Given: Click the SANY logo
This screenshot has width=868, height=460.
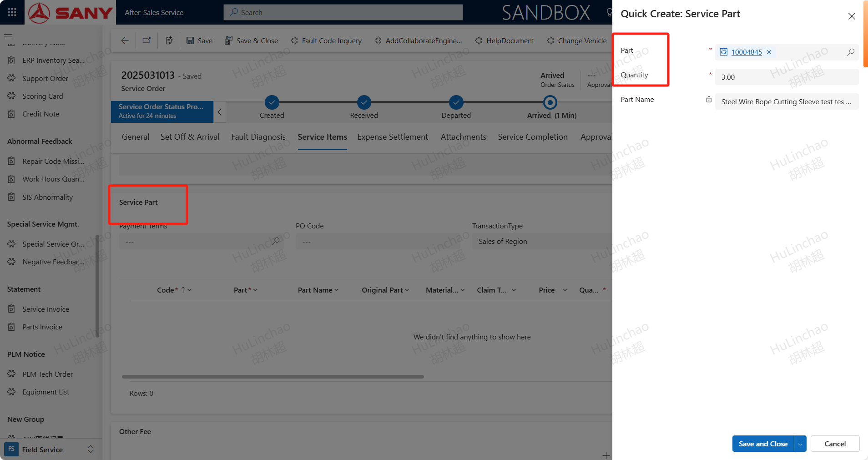Looking at the screenshot, I should tap(71, 12).
